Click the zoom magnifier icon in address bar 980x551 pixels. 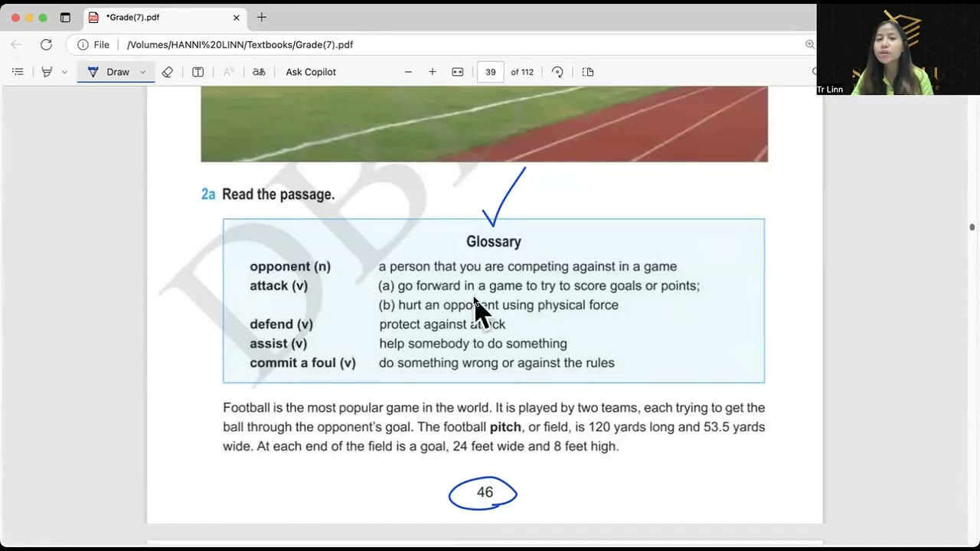(x=810, y=44)
